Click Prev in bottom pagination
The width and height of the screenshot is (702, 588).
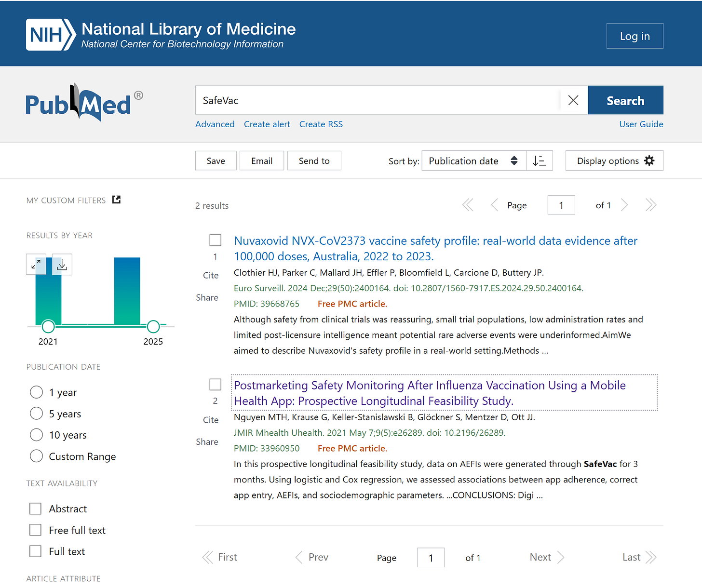point(312,557)
